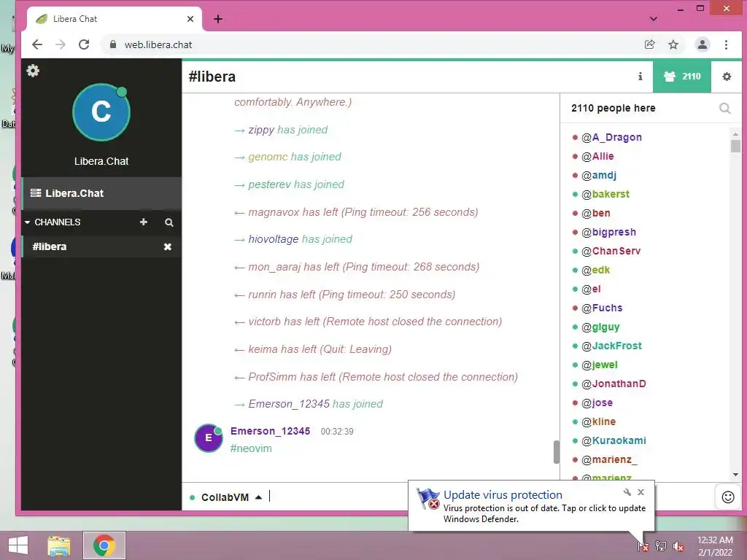Viewport: 747px width, 560px height.
Task: Bookmark this page with star icon
Action: pos(673,44)
